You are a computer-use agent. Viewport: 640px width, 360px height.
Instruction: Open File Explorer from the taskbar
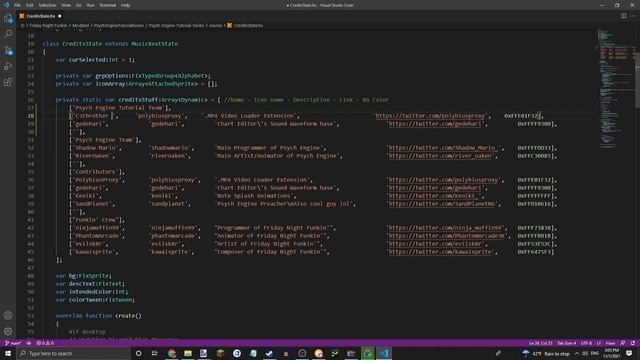point(188,353)
